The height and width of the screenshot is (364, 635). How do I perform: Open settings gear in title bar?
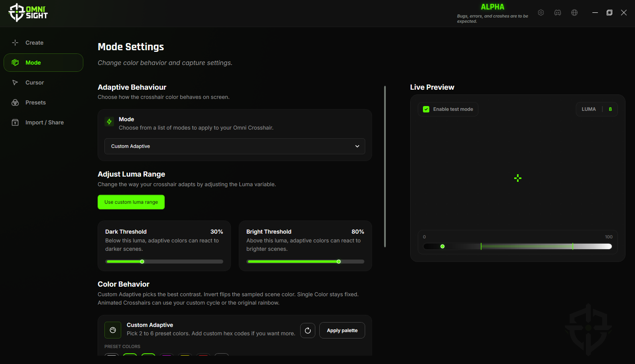[x=541, y=13]
